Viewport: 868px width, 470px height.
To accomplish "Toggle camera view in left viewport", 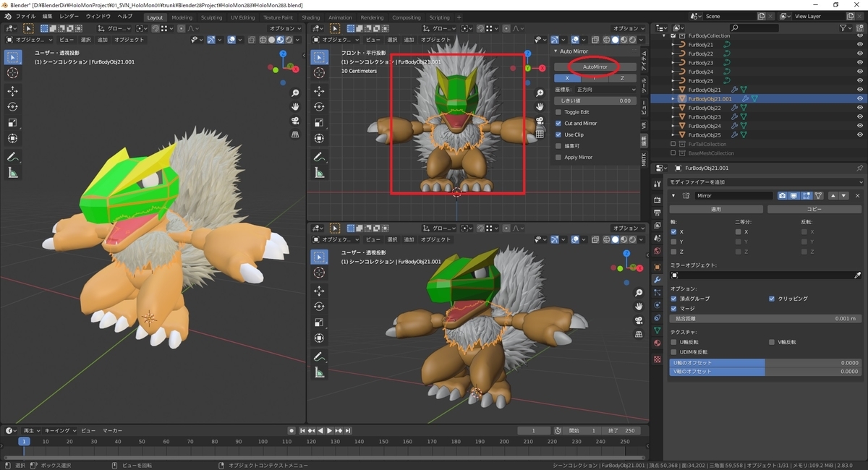I will [x=295, y=120].
